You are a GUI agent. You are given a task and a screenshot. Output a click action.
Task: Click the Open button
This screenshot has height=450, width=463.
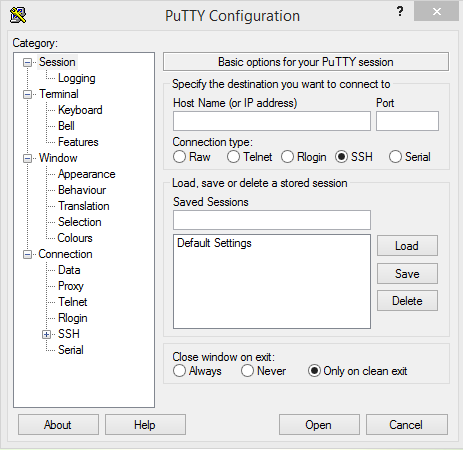tap(319, 425)
